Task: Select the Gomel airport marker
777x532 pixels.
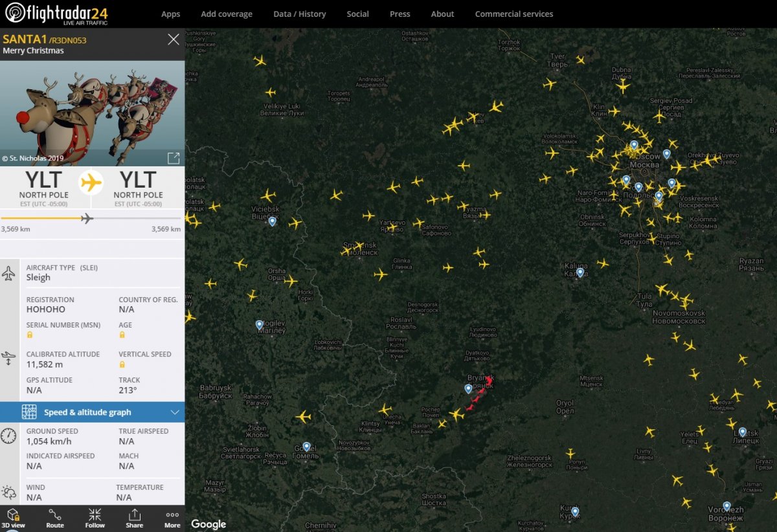Action: [306, 447]
